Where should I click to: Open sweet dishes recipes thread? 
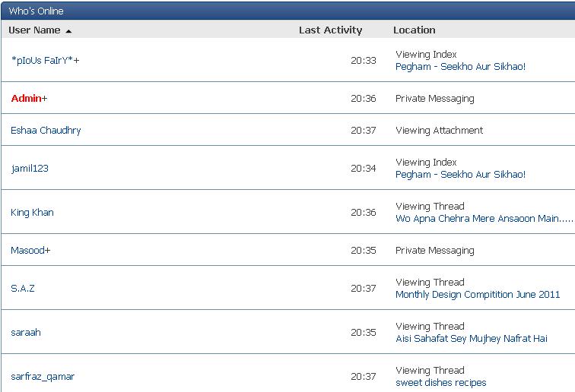point(440,383)
